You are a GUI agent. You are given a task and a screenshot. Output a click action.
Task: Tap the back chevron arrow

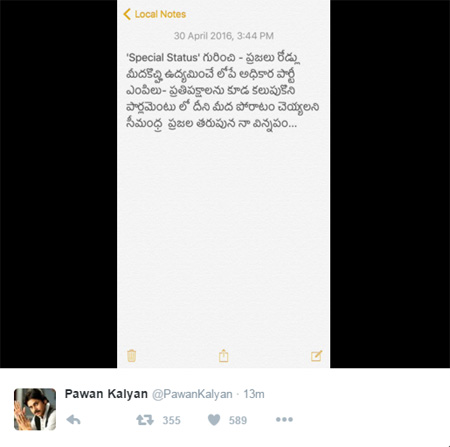tap(127, 14)
